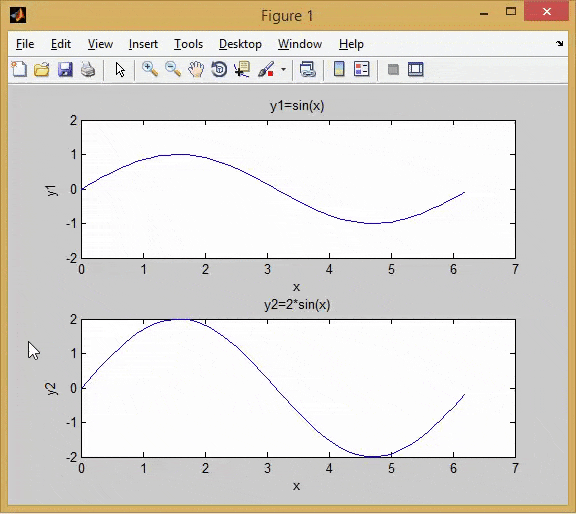
Task: Close the Figure 1 window
Action: [x=547, y=12]
